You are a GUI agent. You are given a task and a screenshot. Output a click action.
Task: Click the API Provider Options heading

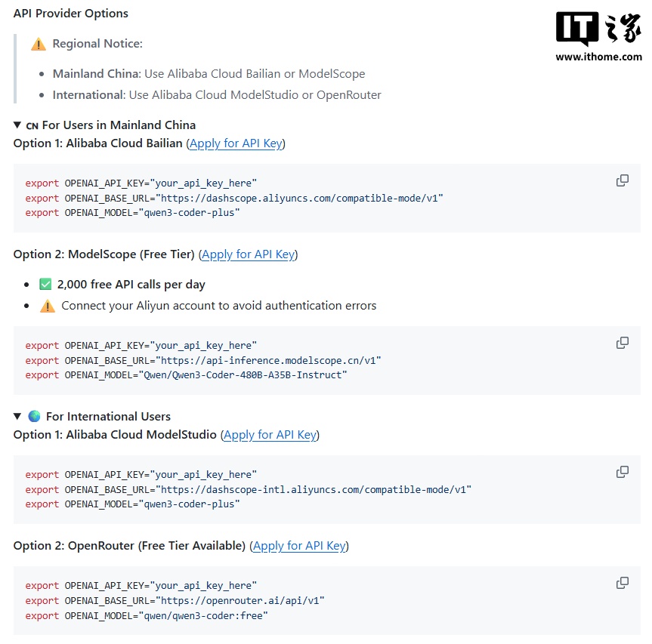pyautogui.click(x=71, y=14)
